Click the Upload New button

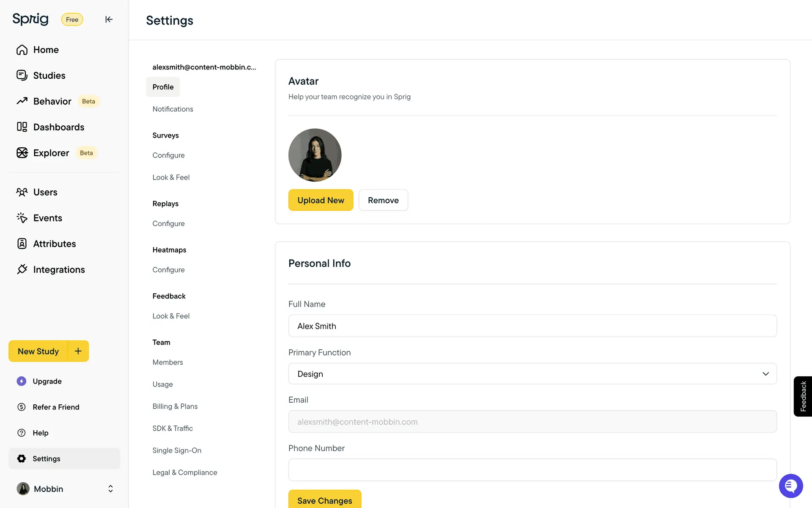pyautogui.click(x=321, y=200)
